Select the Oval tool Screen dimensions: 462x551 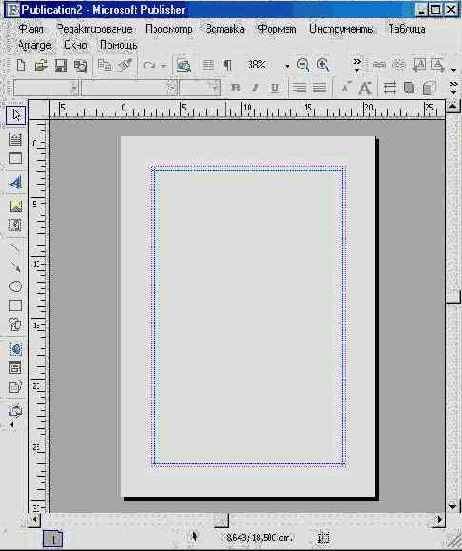point(15,286)
